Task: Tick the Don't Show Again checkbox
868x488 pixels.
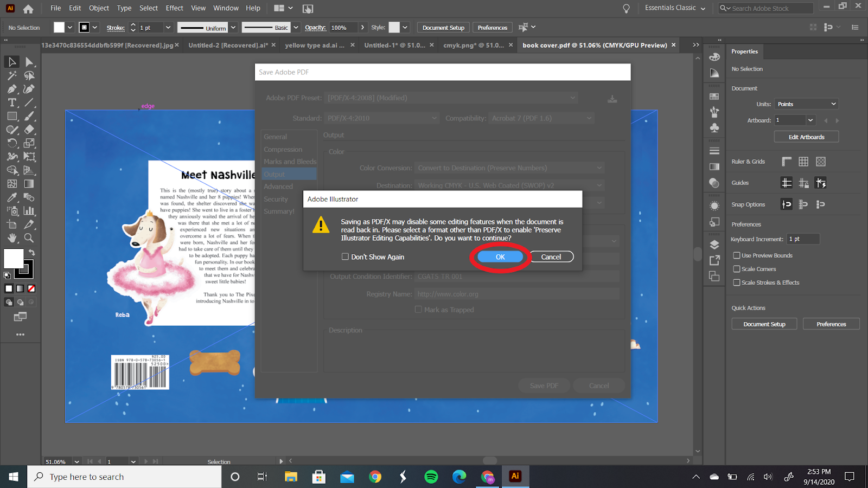Action: coord(345,256)
